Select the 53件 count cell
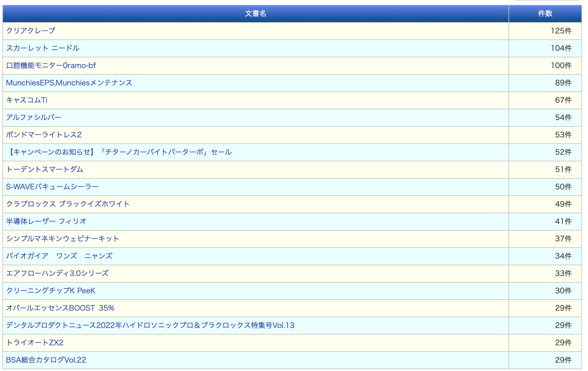 pos(545,135)
